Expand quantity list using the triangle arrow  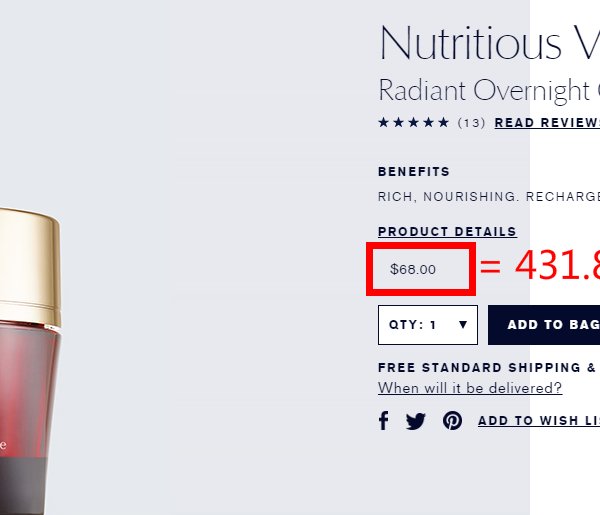tap(463, 324)
